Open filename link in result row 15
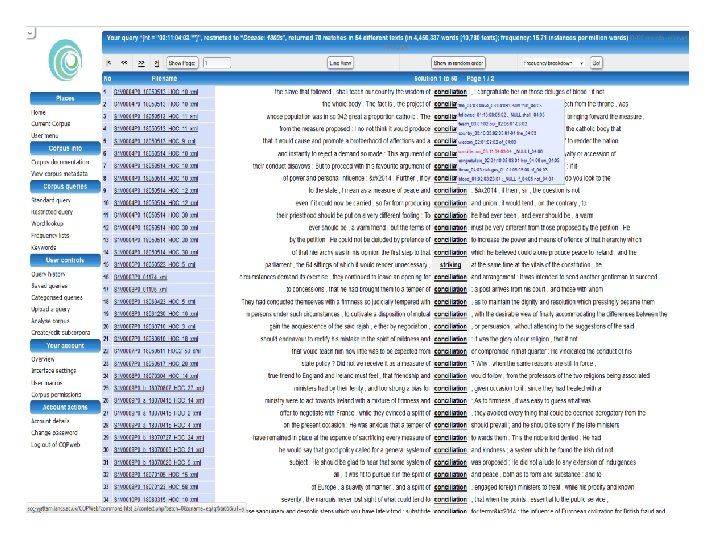The width and height of the screenshot is (720, 540). pyautogui.click(x=155, y=265)
